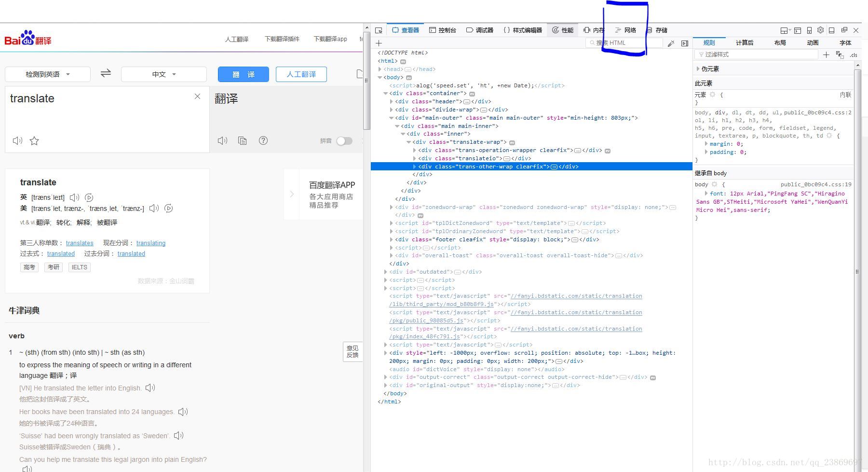The image size is (868, 472).
Task: Favorite the translation with the star icon
Action: [x=34, y=141]
